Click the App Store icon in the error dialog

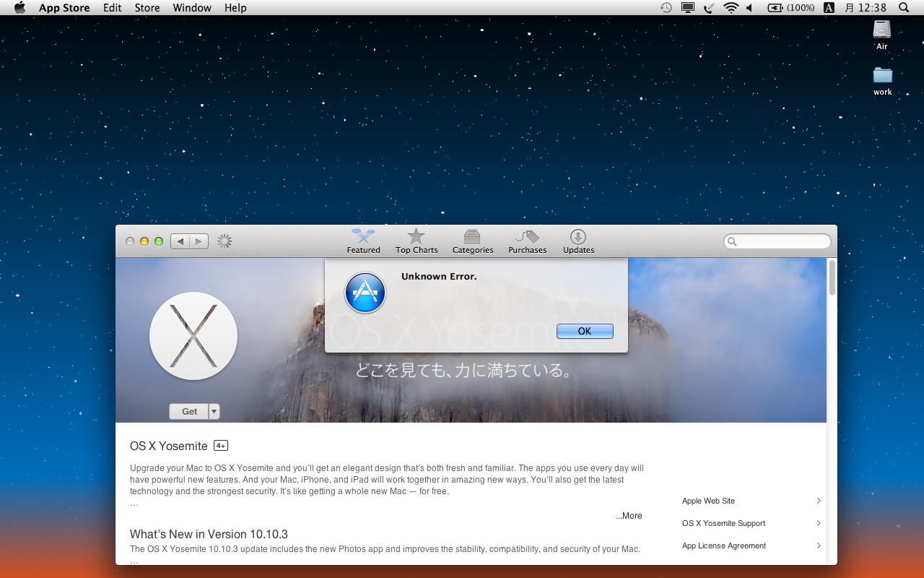coord(365,293)
